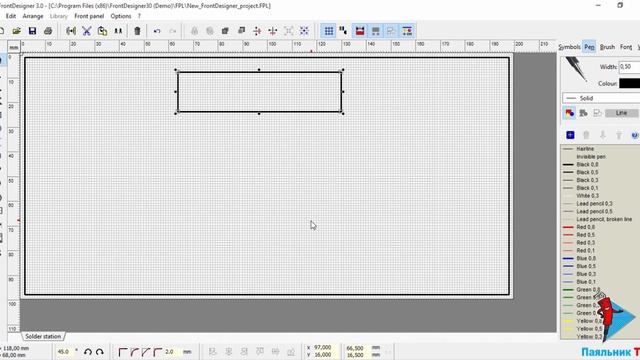Image resolution: width=640 pixels, height=360 pixels.
Task: Click the horizontal red arrow alignment icon
Action: (257, 31)
